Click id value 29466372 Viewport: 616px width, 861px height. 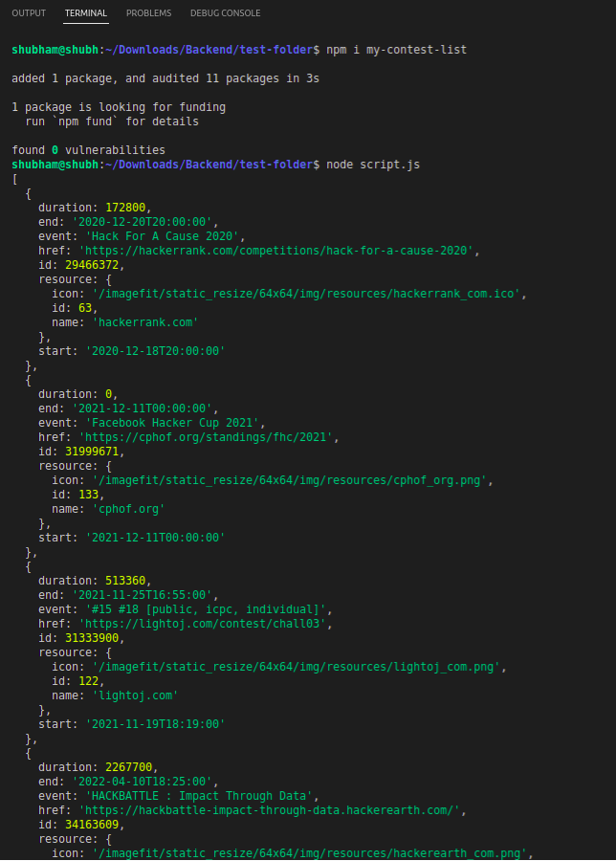pyautogui.click(x=92, y=265)
